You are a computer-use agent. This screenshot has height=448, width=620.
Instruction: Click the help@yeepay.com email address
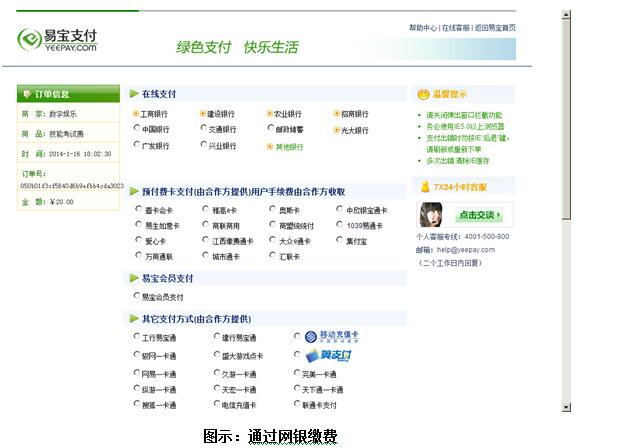click(466, 250)
